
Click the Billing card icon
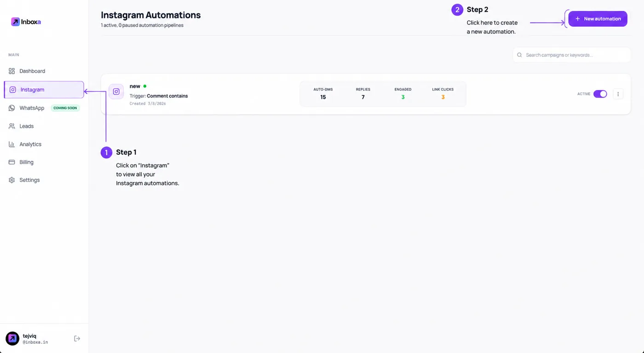tap(12, 162)
